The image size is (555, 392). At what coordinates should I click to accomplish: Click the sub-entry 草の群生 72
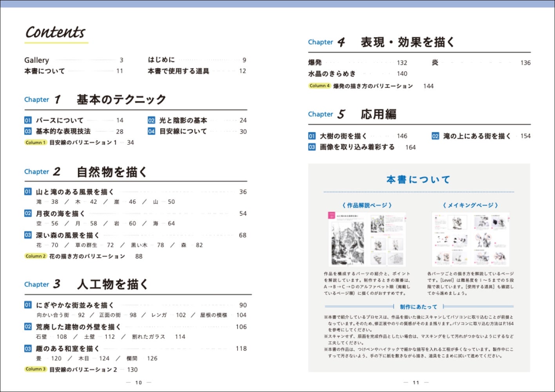tap(94, 245)
